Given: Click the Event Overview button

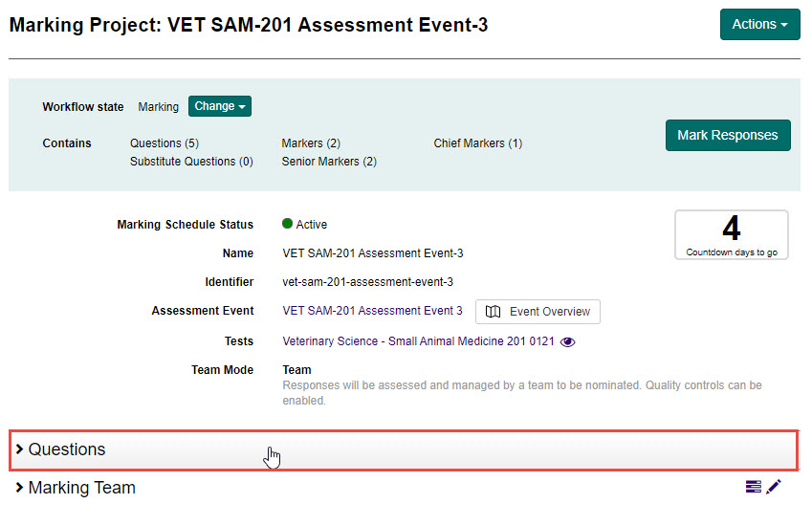Looking at the screenshot, I should tap(538, 312).
